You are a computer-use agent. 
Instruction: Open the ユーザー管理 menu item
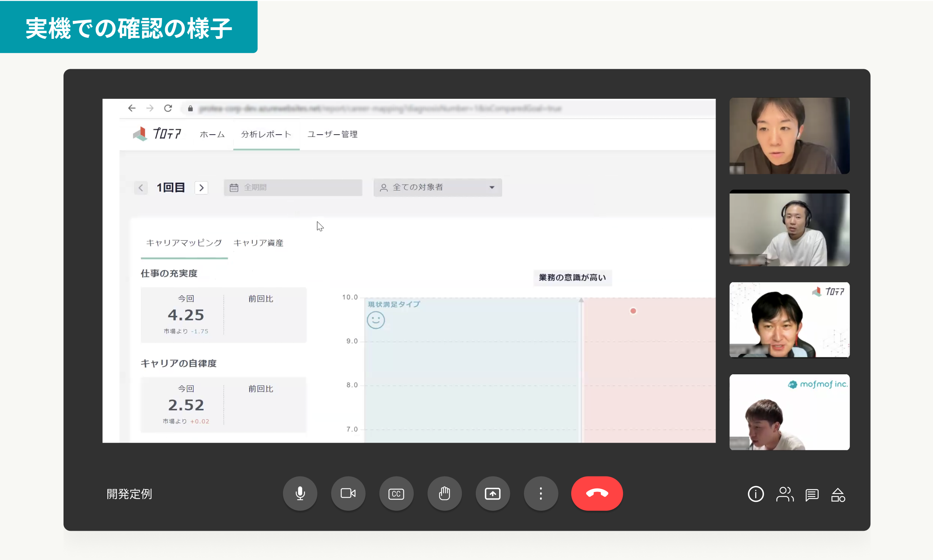tap(332, 134)
